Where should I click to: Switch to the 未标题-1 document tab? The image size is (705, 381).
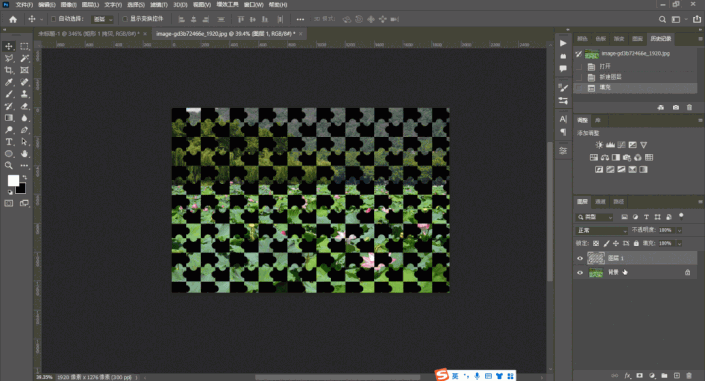(89, 34)
